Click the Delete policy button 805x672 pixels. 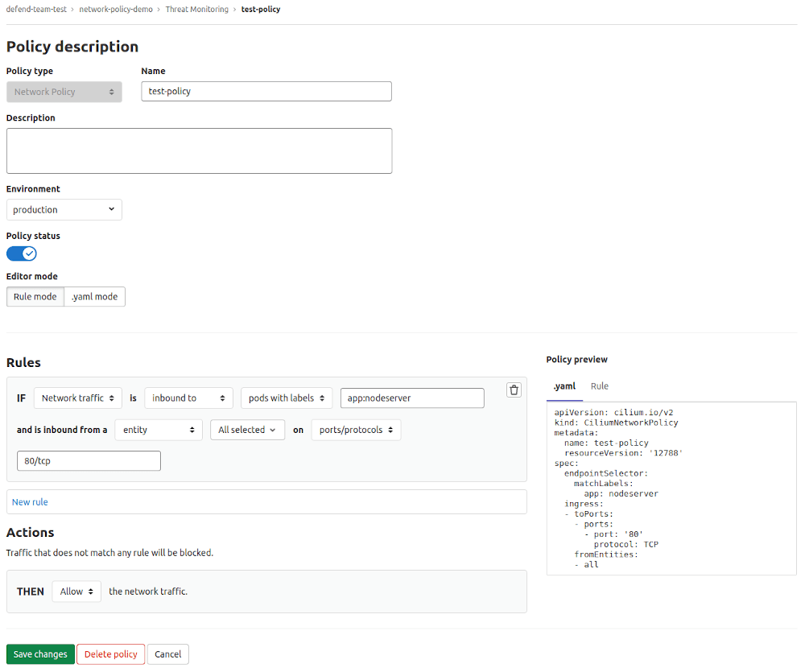tap(110, 653)
